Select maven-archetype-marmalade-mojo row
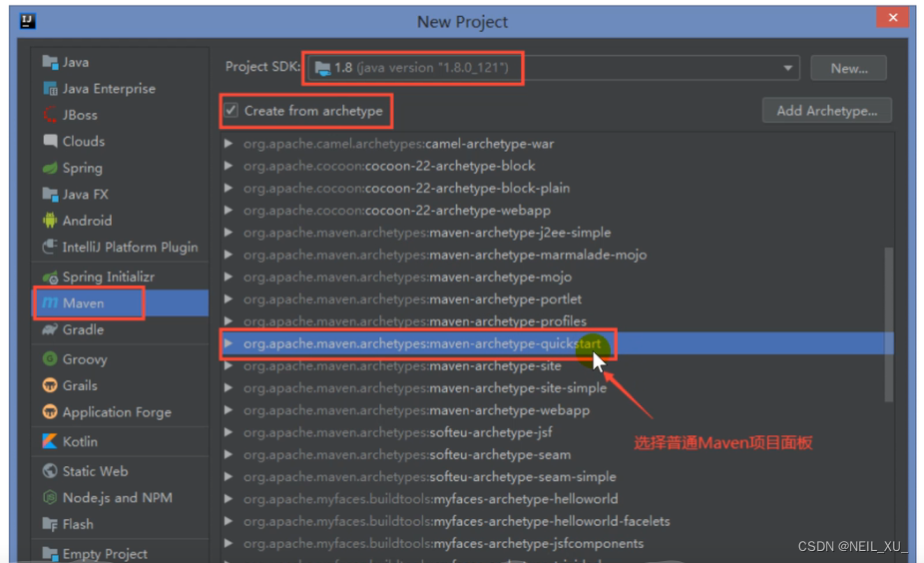The width and height of the screenshot is (924, 563). coord(558,255)
